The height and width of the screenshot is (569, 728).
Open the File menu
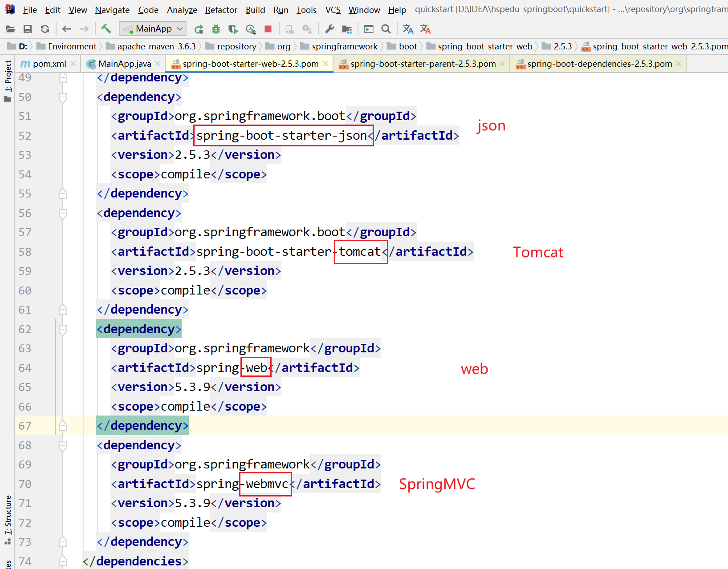(x=30, y=10)
